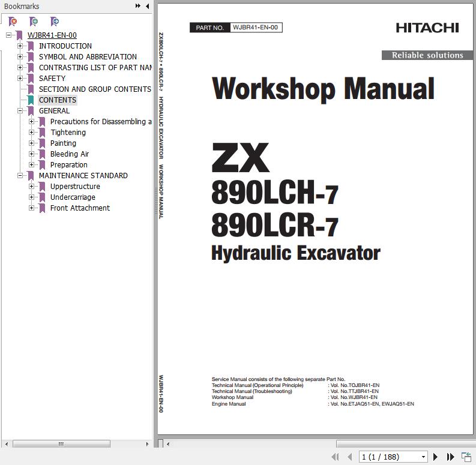The image size is (476, 465).
Task: Click the Bookmarks panel title
Action: (x=22, y=6)
